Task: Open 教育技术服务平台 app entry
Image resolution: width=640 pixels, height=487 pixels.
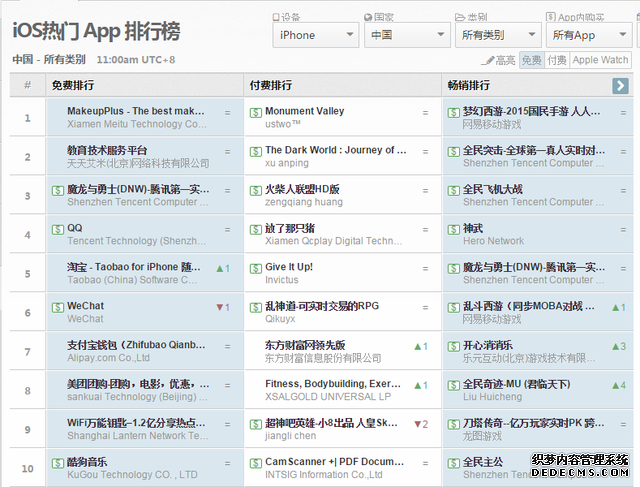Action: (107, 150)
